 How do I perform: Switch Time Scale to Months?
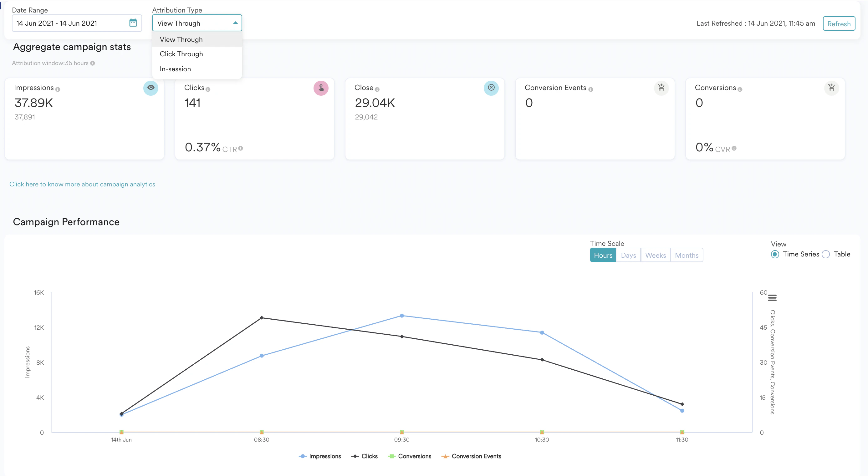687,255
